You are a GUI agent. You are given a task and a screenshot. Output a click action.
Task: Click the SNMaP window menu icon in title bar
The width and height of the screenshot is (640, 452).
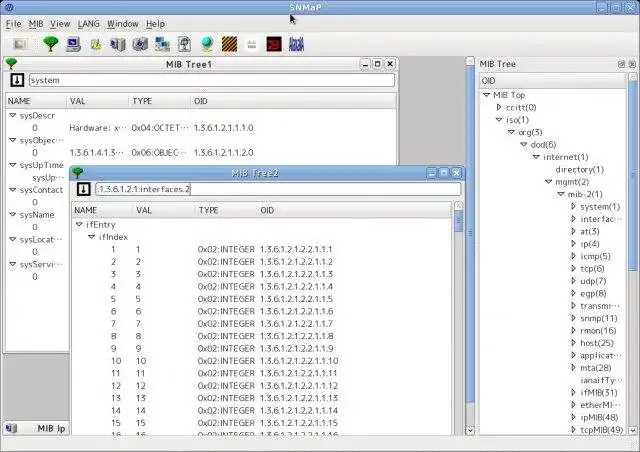tap(8, 7)
